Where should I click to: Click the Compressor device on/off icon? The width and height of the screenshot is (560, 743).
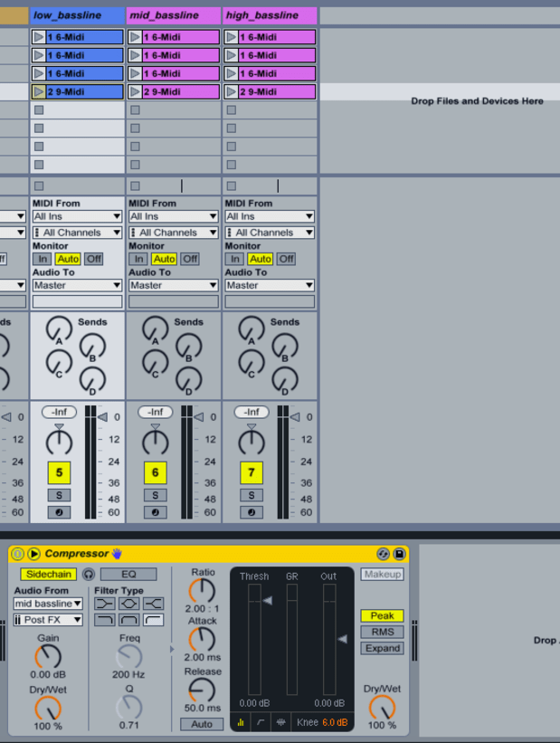coord(17,554)
